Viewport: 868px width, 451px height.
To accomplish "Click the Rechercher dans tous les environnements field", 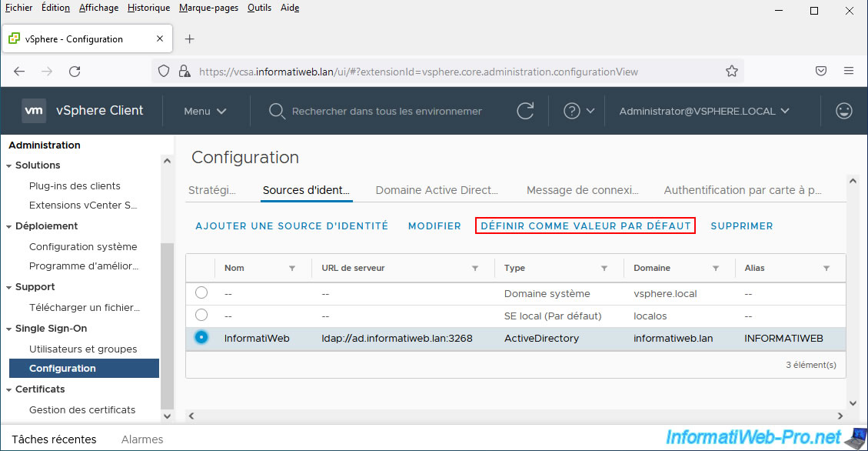I will click(387, 112).
